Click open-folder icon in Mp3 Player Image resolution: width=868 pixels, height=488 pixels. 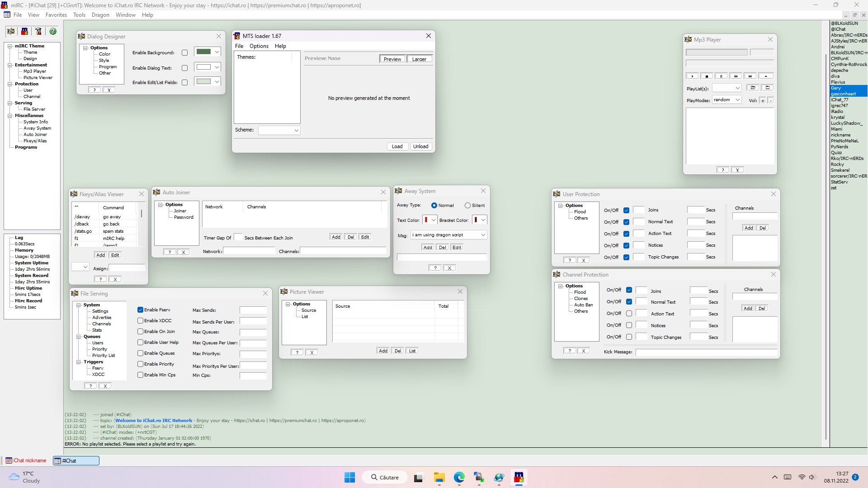(753, 88)
